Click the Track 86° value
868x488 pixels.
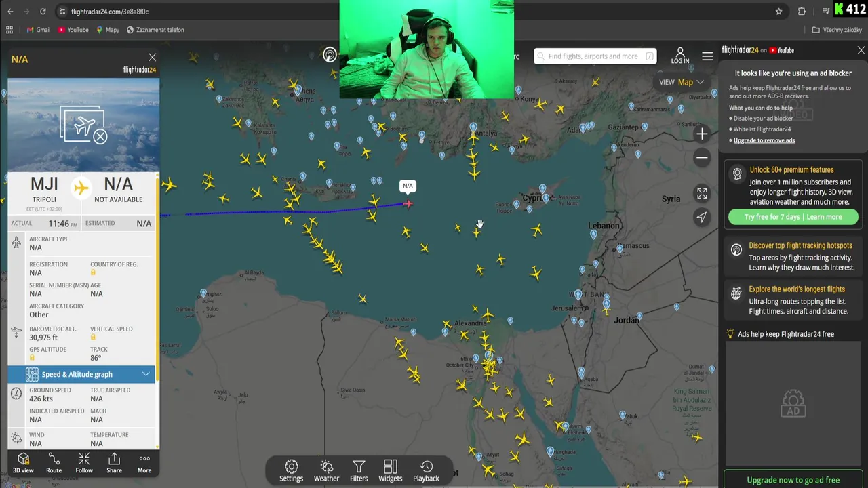[96, 358]
